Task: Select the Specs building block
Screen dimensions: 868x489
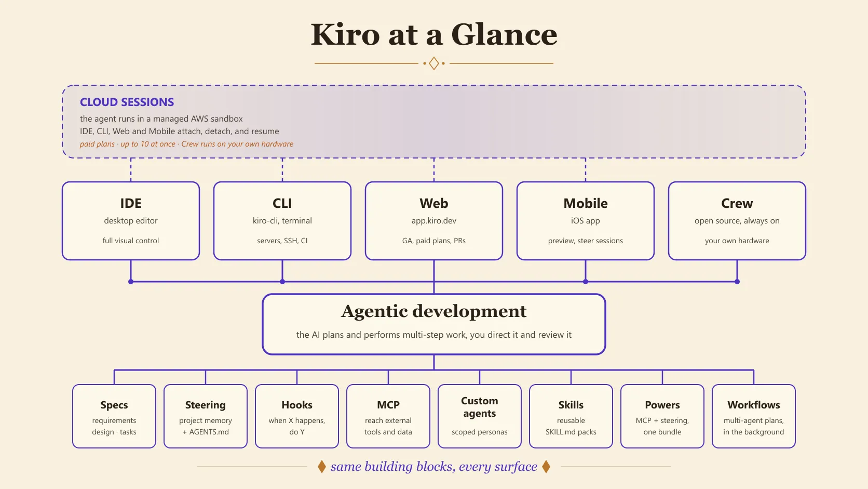Action: tap(114, 416)
